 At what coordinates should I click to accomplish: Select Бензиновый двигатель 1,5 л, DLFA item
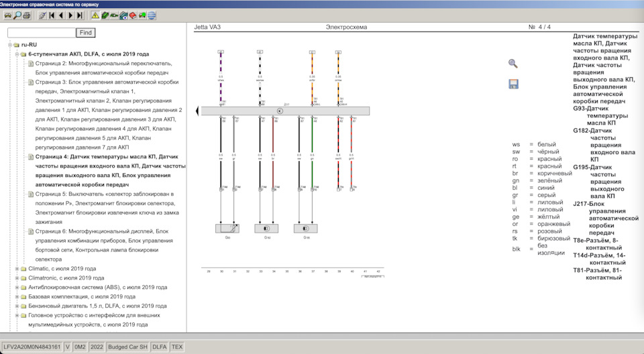pyautogui.click(x=97, y=306)
